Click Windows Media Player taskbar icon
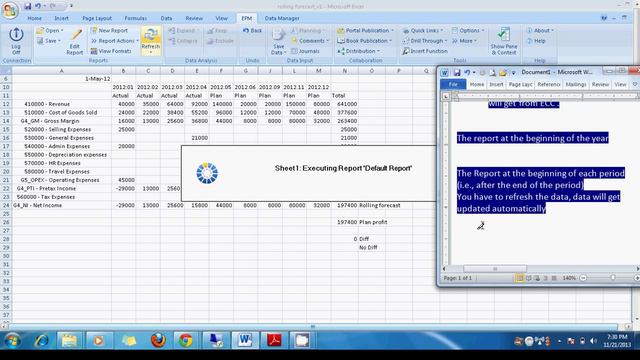This screenshot has height=360, width=640. tap(98, 340)
